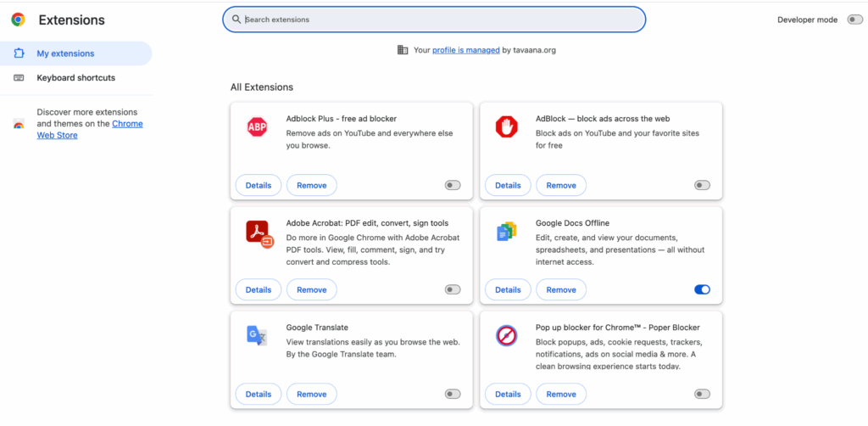Remove Adblock Plus extension
This screenshot has width=868, height=426.
pyautogui.click(x=312, y=186)
